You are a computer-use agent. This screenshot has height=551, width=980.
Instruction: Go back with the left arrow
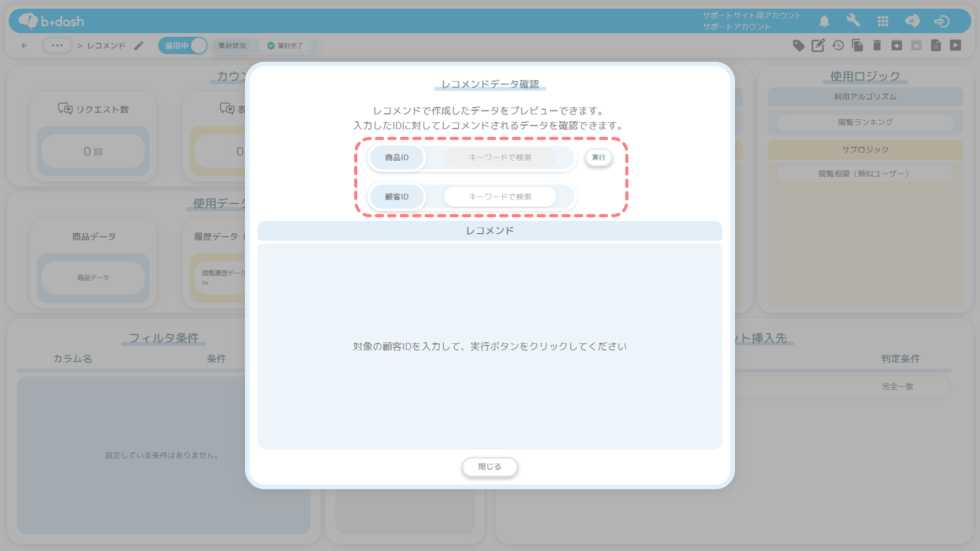[24, 46]
